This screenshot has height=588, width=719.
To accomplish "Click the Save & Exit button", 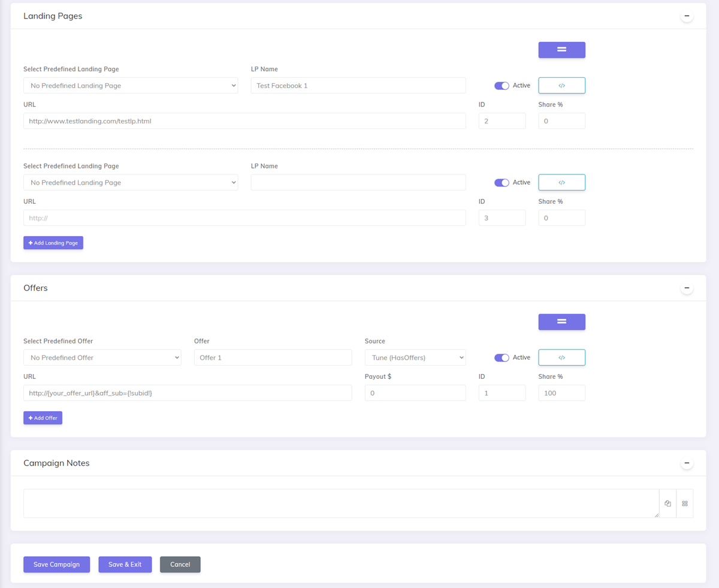I will point(125,564).
